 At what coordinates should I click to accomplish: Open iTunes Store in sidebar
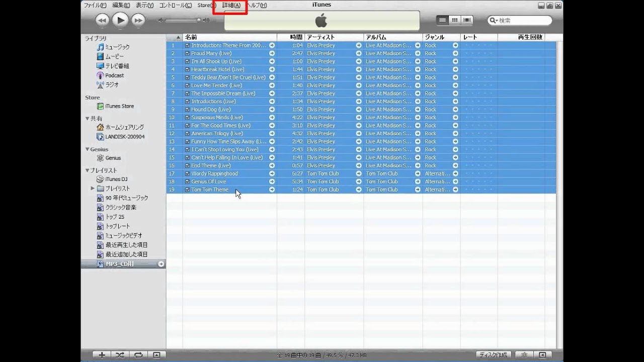pyautogui.click(x=115, y=106)
